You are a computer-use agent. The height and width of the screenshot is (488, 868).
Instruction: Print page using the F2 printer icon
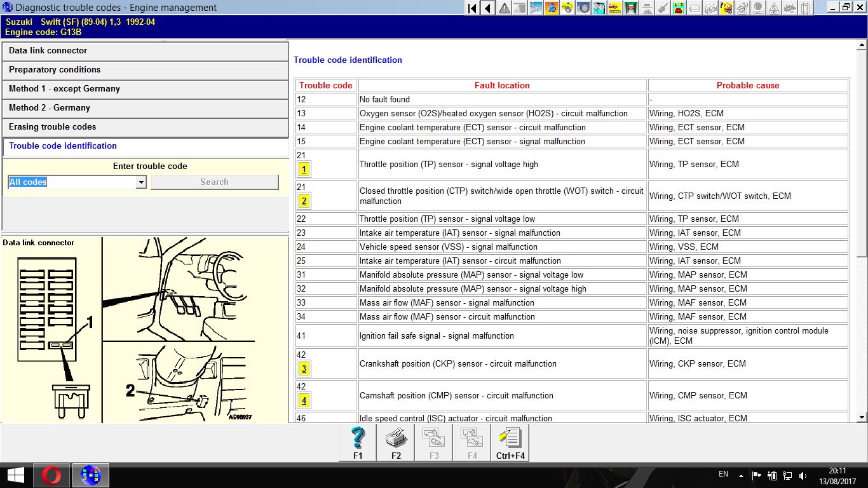(x=396, y=442)
